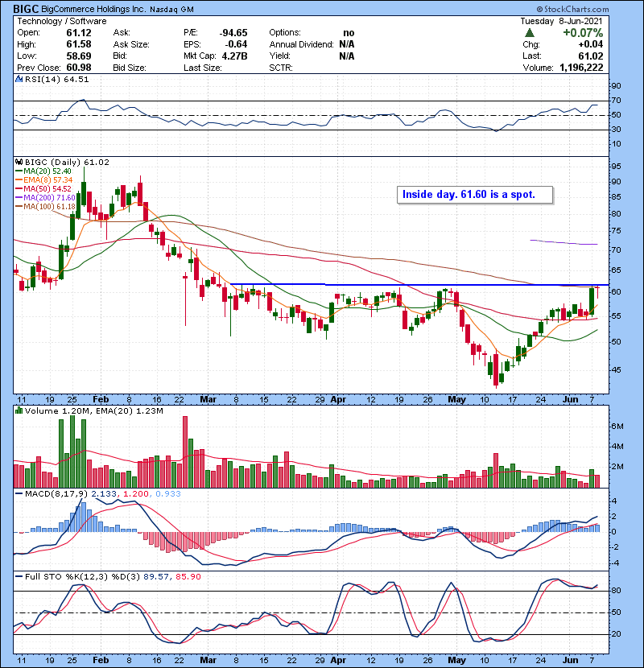644x668 pixels.
Task: Click the +0.07% percent change
Action: (583, 33)
